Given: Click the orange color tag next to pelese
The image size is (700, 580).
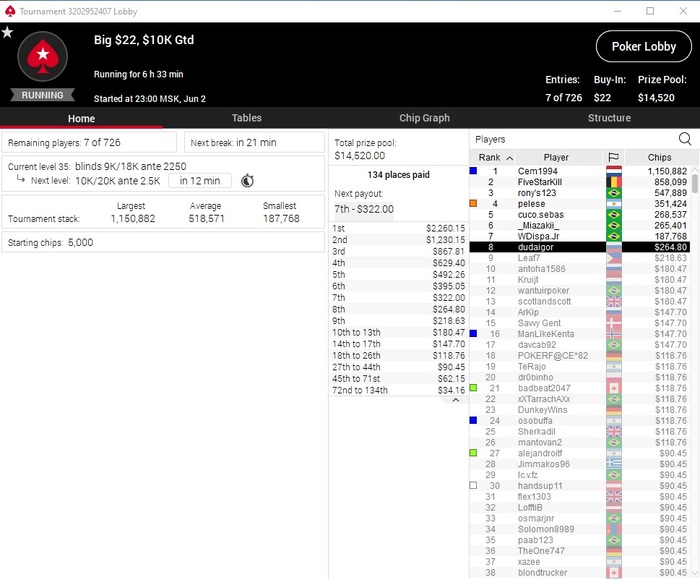Looking at the screenshot, I should point(473,203).
